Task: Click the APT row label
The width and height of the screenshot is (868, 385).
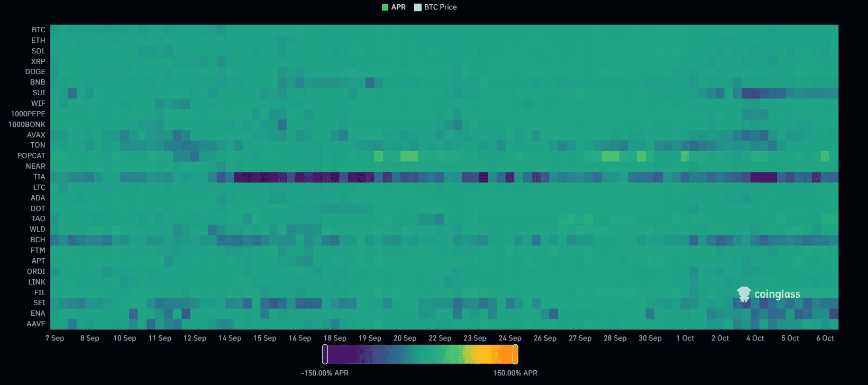Action: tap(39, 261)
